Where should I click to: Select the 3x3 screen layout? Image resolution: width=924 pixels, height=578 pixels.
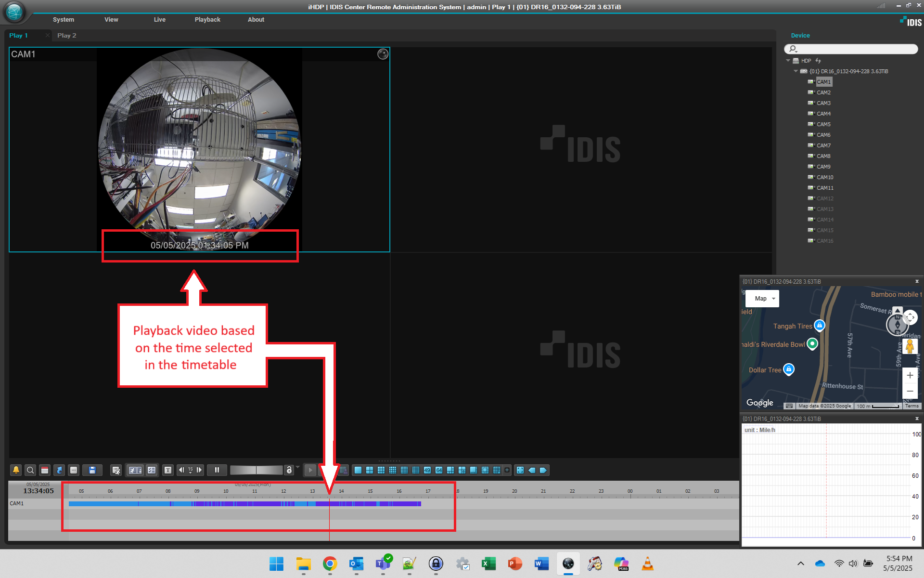(381, 470)
